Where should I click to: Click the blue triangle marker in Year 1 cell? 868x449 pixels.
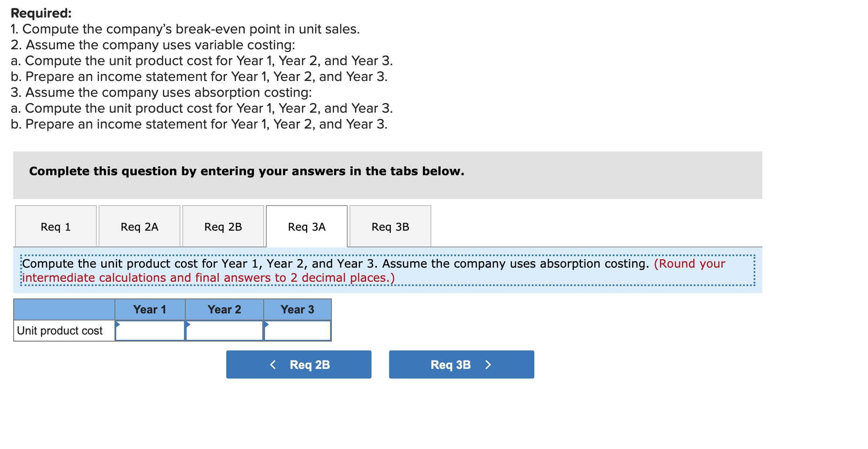[118, 325]
